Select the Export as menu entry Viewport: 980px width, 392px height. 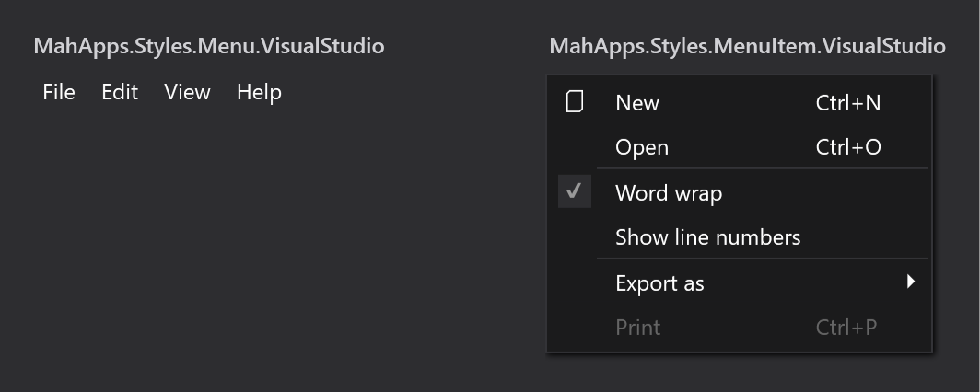(x=740, y=282)
